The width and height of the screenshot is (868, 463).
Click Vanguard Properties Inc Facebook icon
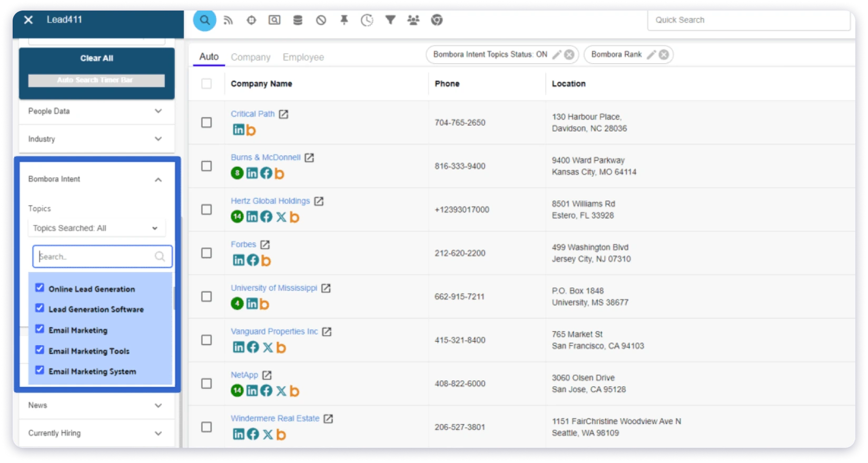tap(253, 347)
